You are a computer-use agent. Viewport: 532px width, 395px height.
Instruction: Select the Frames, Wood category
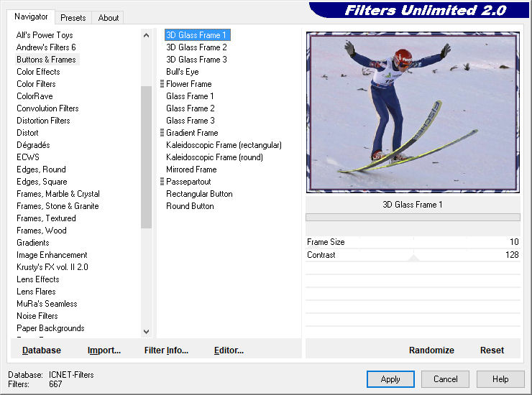(42, 231)
